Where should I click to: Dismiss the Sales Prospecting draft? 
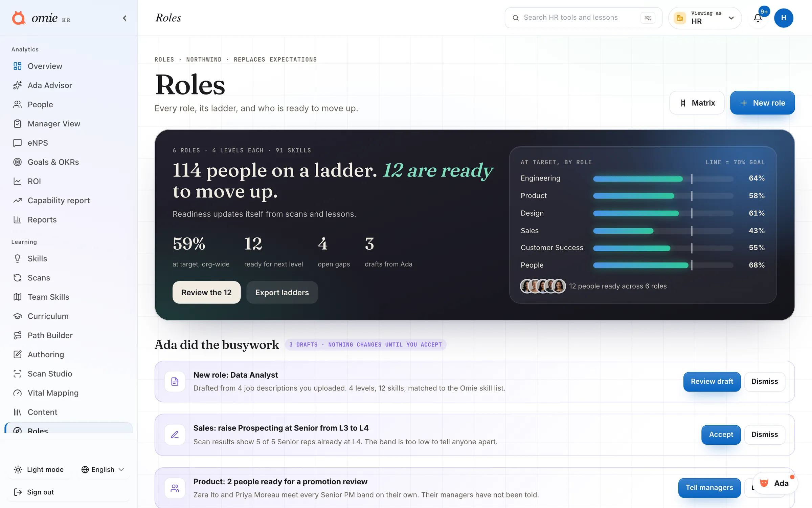(x=765, y=435)
